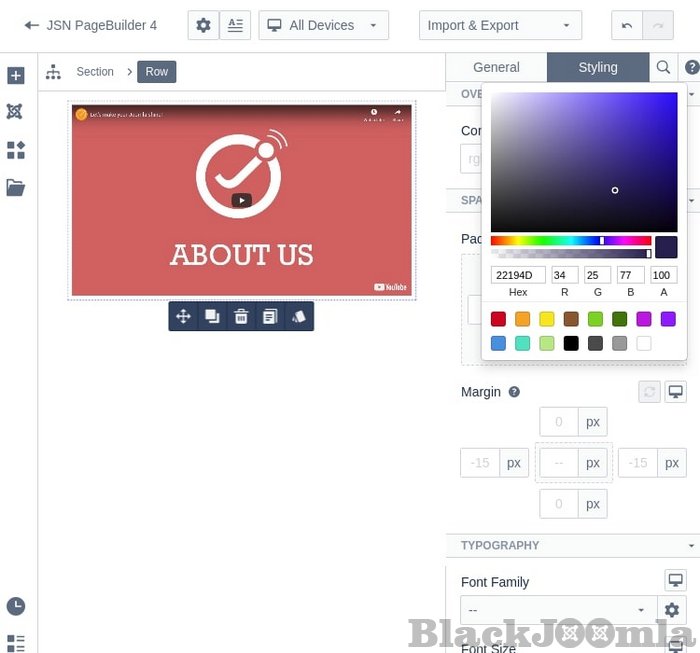Open the folder icon in left sidebar
Image resolution: width=700 pixels, height=653 pixels.
point(15,187)
